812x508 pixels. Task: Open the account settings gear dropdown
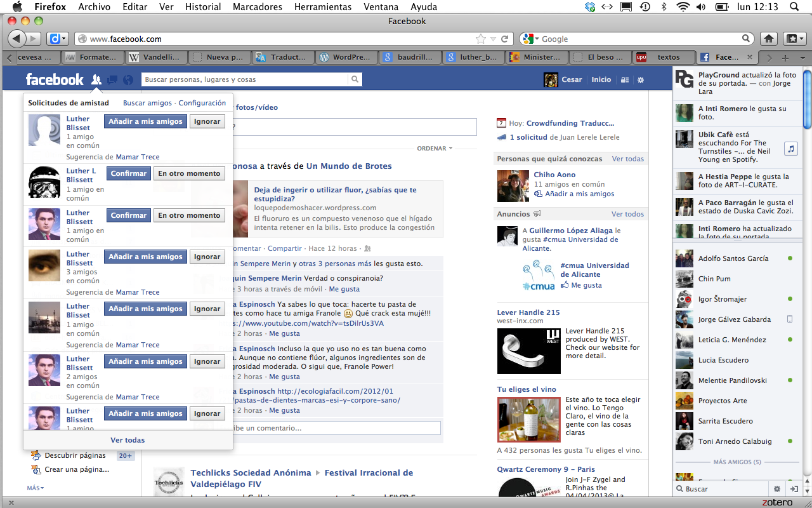[x=641, y=80]
